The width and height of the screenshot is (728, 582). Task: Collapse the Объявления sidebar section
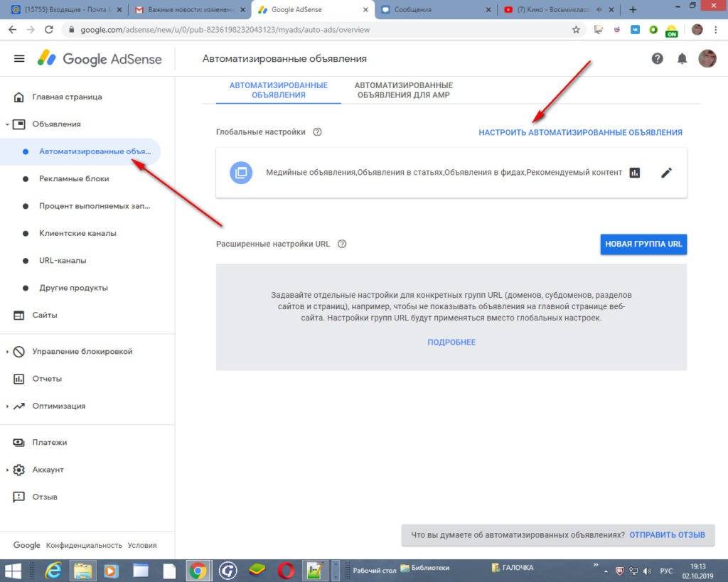pyautogui.click(x=7, y=124)
